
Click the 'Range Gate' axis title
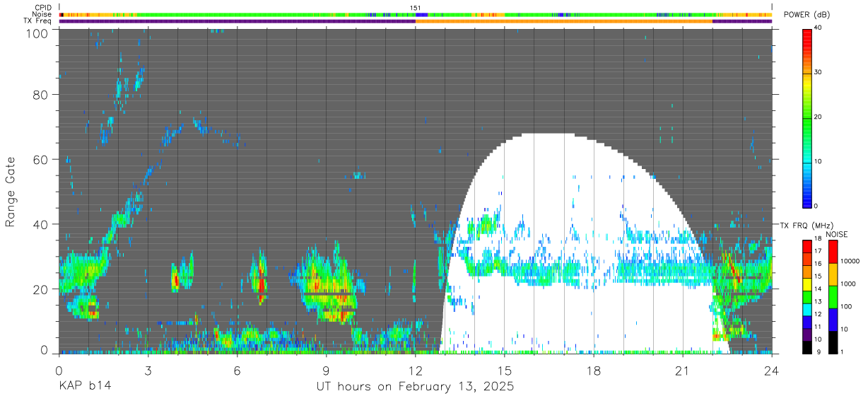(11, 192)
